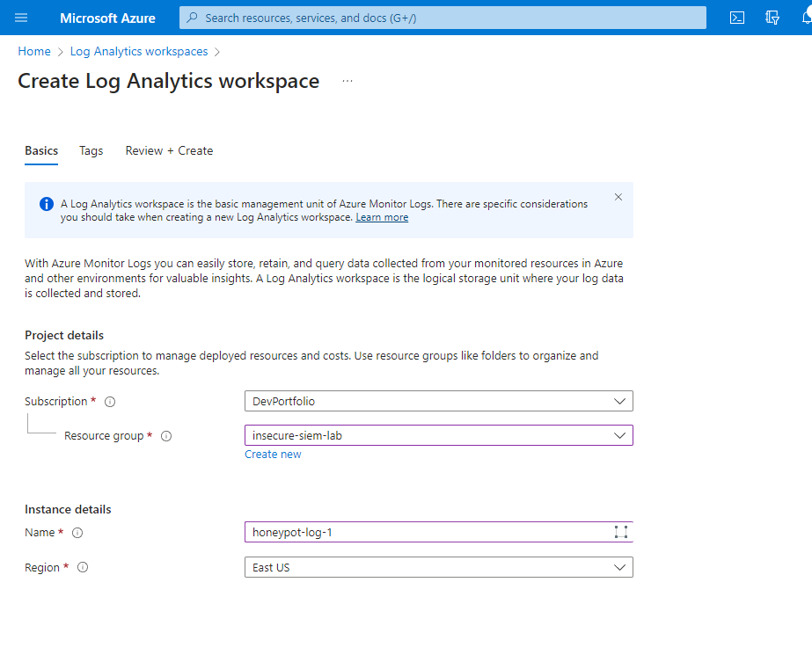Open the Notifications bell

805,18
